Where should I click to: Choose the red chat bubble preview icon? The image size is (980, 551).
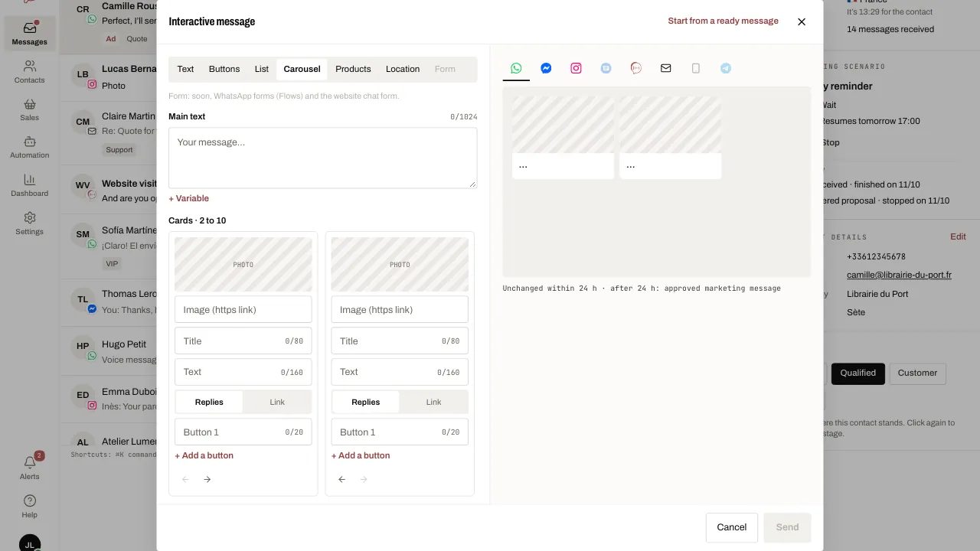pyautogui.click(x=635, y=68)
